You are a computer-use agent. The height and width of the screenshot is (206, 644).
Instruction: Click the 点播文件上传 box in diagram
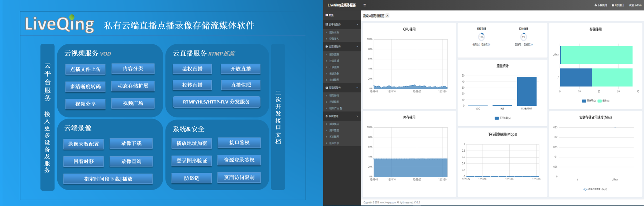click(85, 69)
